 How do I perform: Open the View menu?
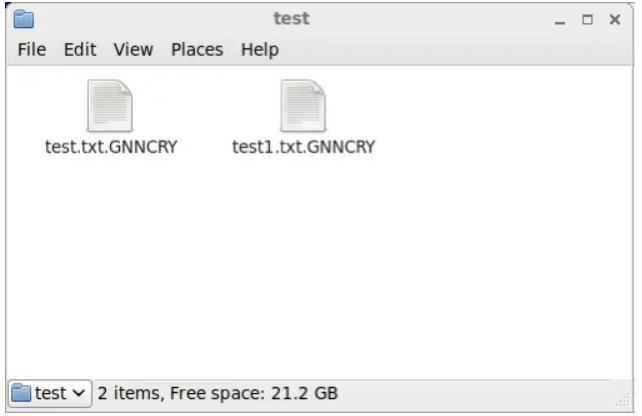click(133, 50)
